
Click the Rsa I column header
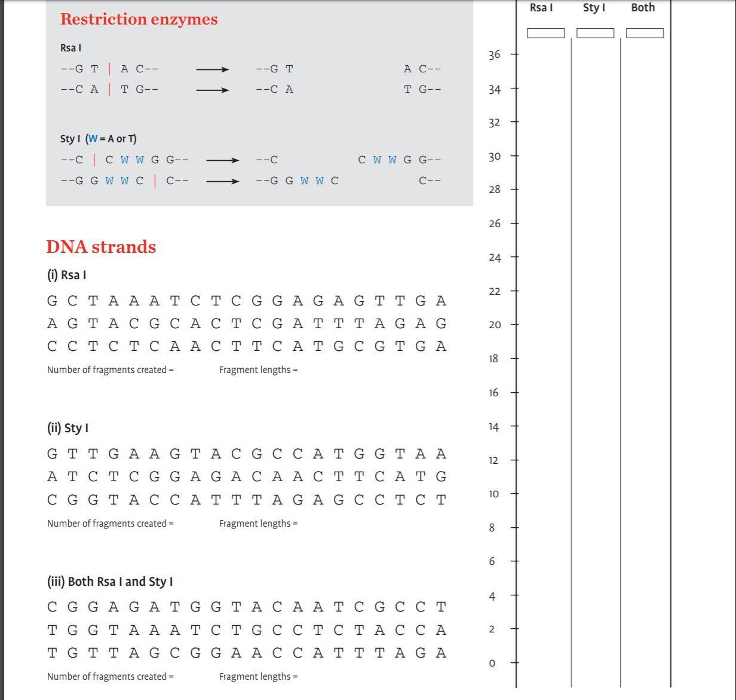(541, 8)
